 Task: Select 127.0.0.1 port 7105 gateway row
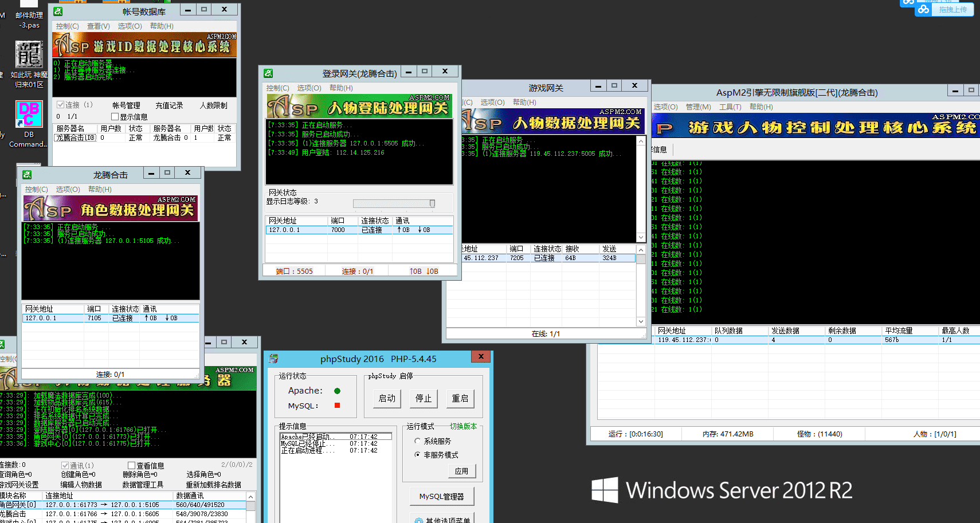111,318
